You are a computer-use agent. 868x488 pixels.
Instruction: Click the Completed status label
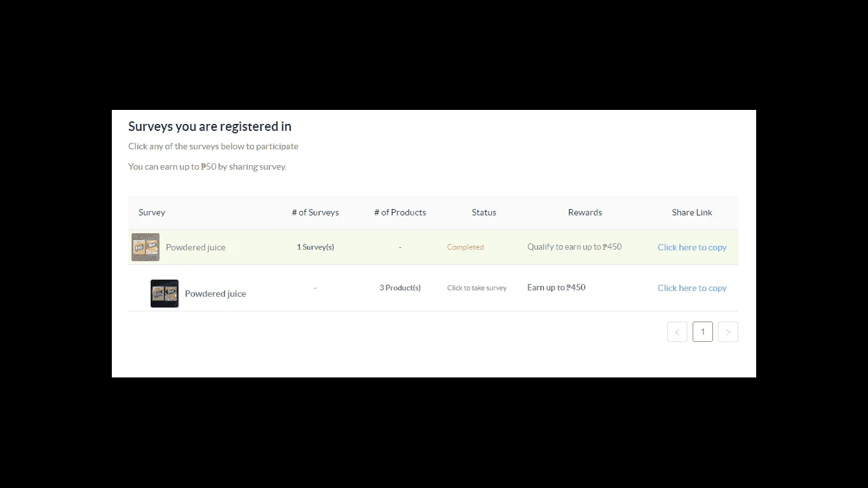[x=465, y=247]
